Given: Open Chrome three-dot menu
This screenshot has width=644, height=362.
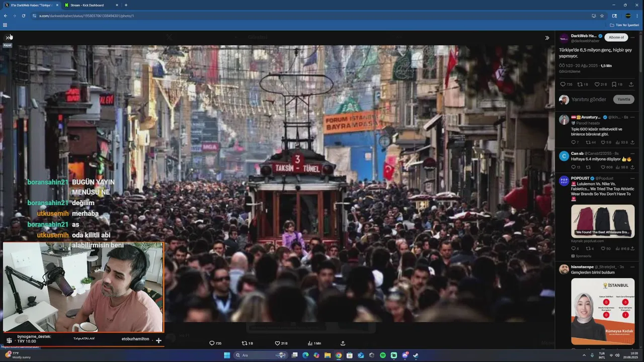Looking at the screenshot, I should point(637,16).
